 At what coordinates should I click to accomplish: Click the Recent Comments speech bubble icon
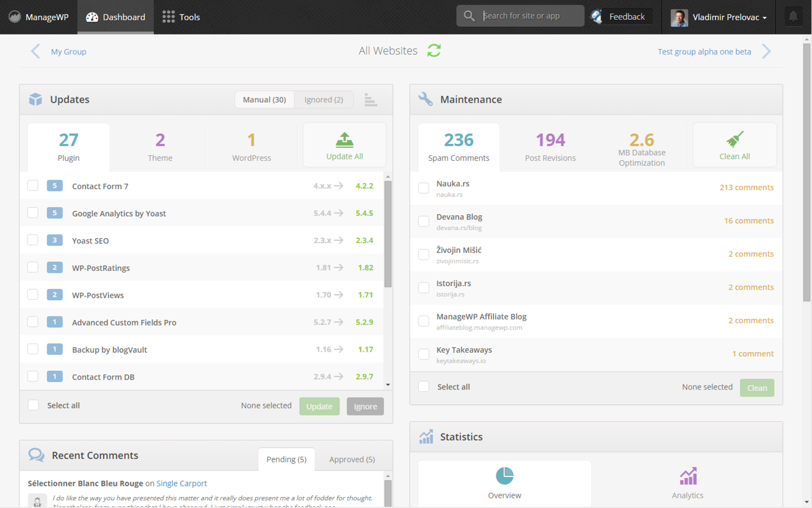[x=36, y=455]
